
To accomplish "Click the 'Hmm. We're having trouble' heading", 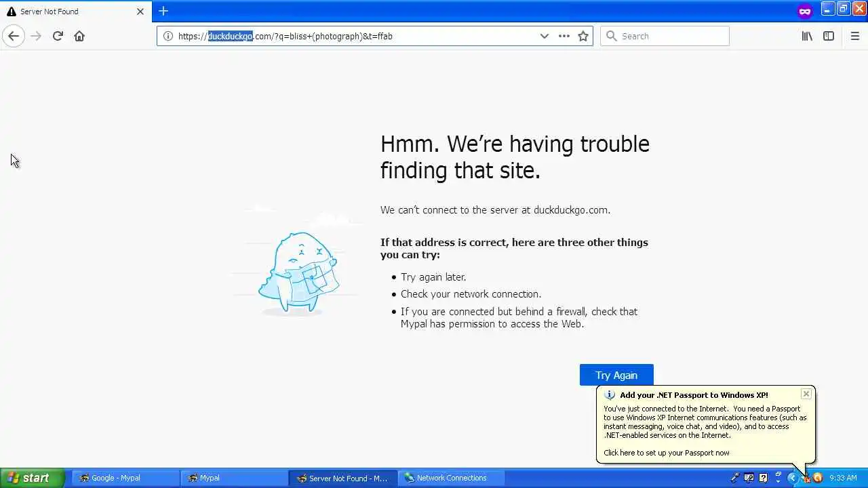I will coord(515,157).
